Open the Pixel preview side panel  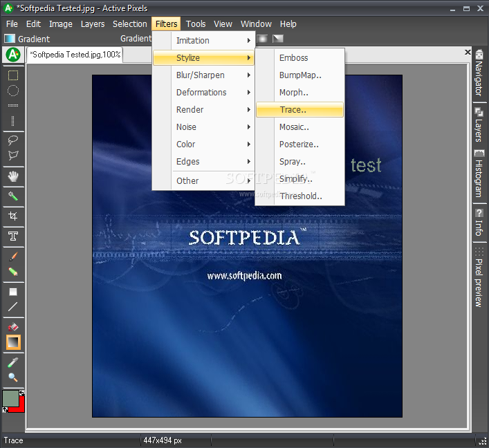(479, 277)
